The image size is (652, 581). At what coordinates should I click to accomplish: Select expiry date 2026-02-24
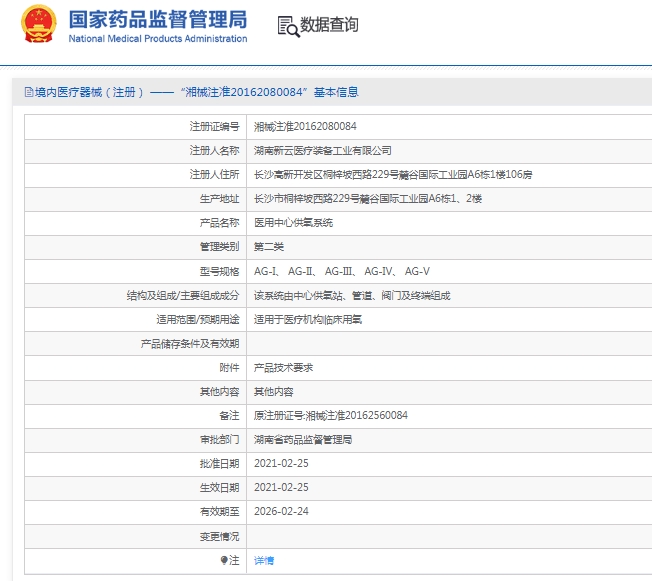tap(281, 512)
